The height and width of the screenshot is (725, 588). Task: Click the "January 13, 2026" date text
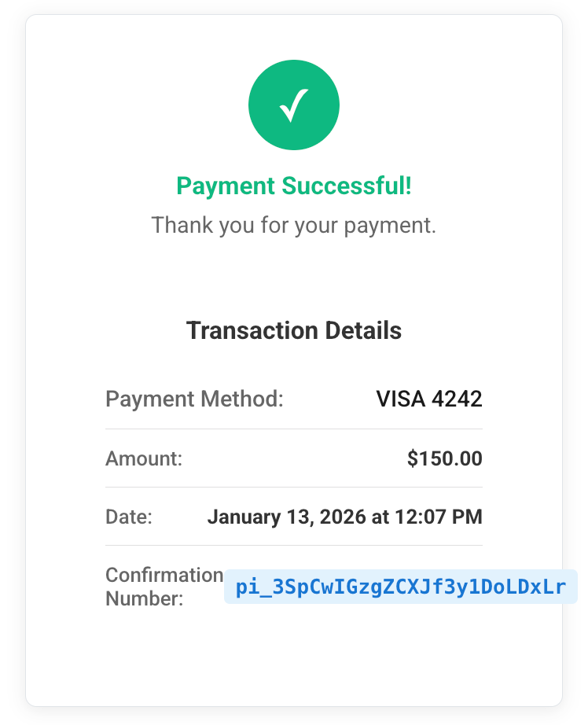point(286,517)
